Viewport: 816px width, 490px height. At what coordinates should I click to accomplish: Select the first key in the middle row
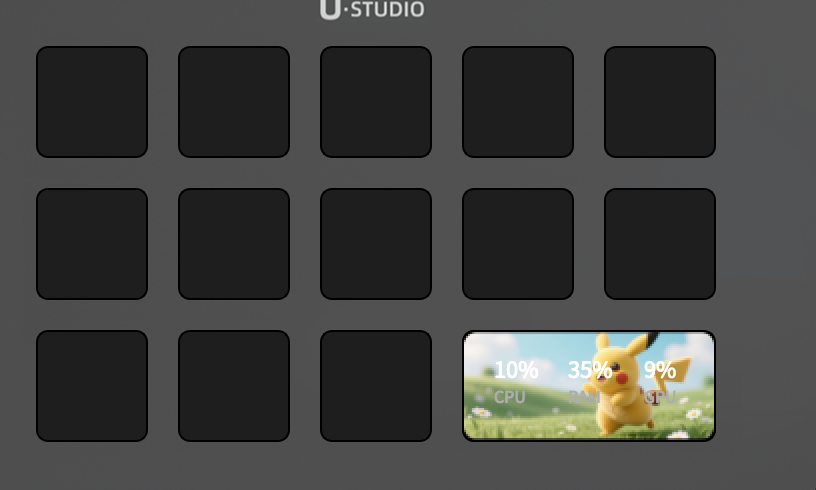pyautogui.click(x=92, y=244)
